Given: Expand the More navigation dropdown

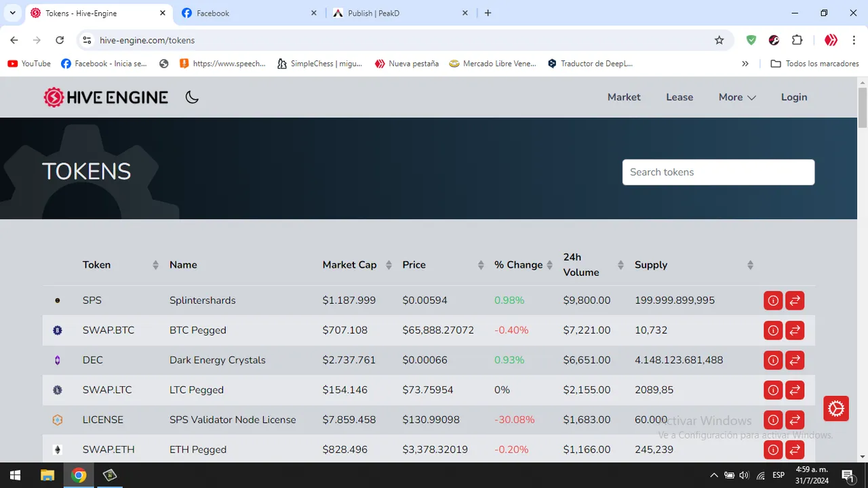Looking at the screenshot, I should 737,97.
